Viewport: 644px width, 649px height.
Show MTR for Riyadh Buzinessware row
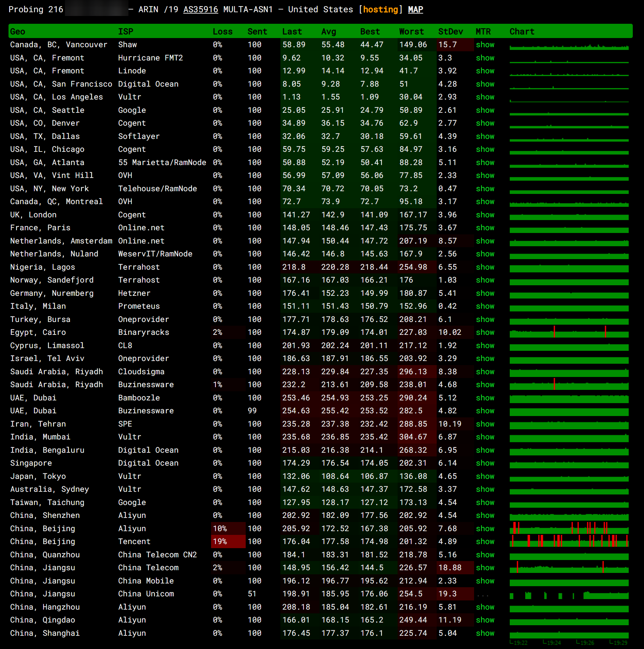coord(485,385)
